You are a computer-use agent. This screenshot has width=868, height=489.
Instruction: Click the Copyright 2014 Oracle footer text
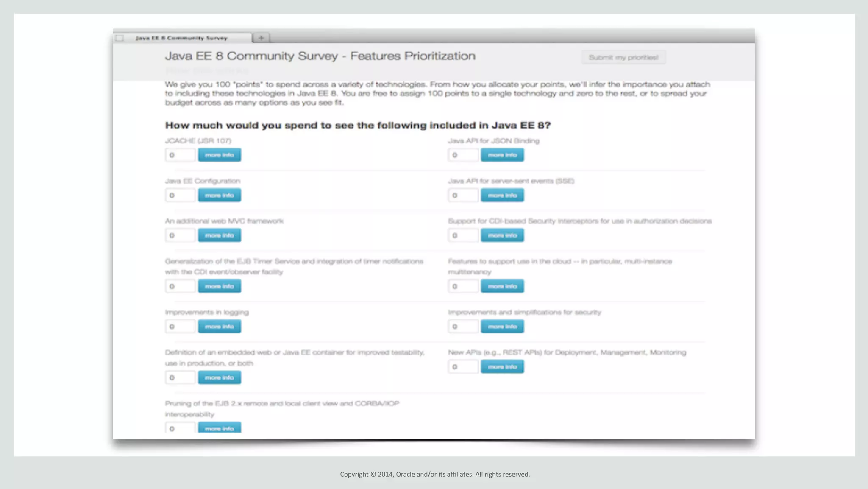(x=435, y=474)
